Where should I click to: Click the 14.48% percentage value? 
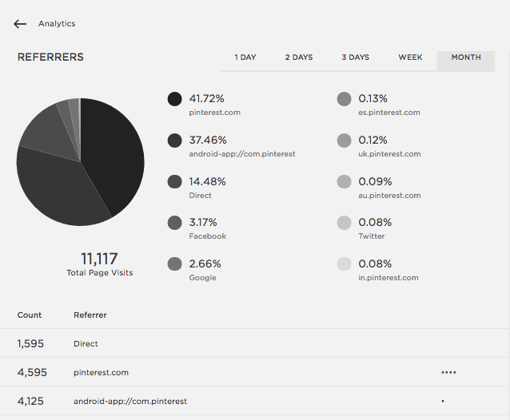tap(207, 181)
